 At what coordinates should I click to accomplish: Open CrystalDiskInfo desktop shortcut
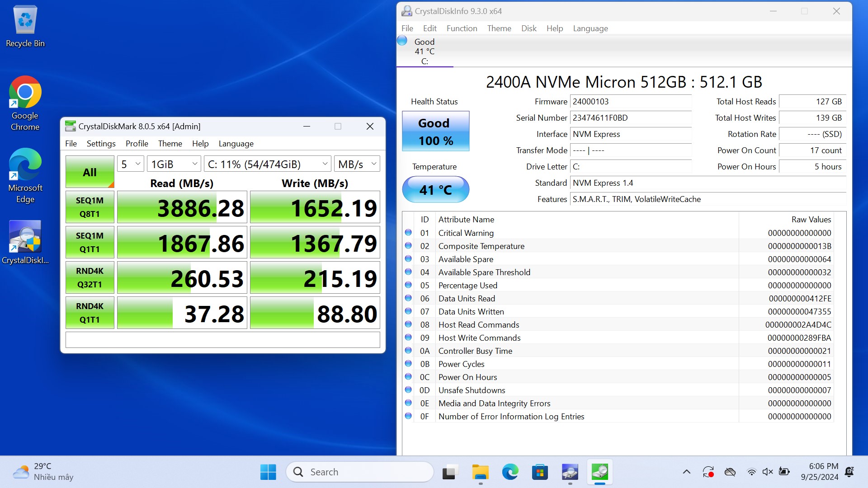(x=25, y=242)
